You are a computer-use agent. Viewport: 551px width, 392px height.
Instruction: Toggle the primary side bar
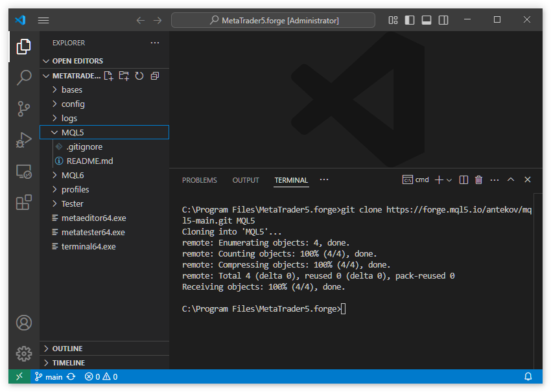tap(410, 20)
